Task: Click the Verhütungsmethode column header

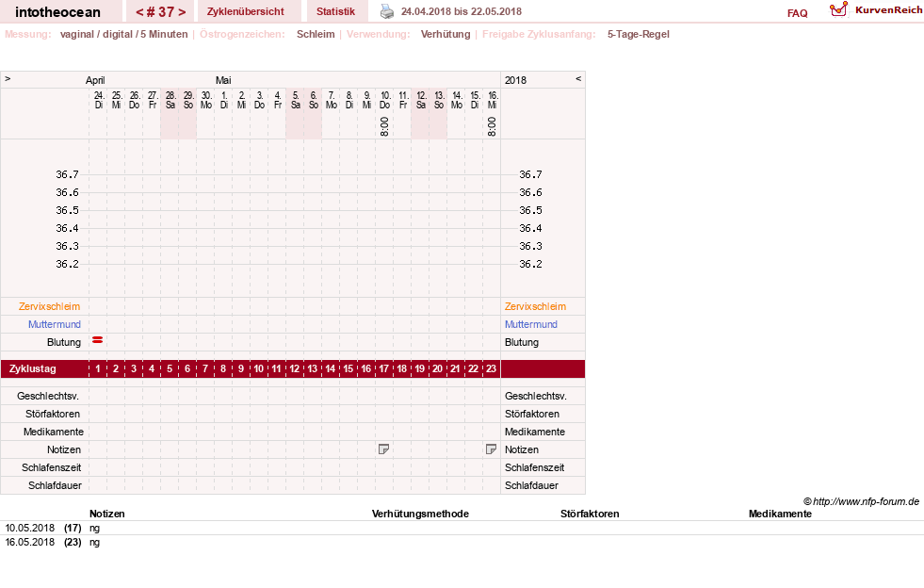Action: click(x=420, y=514)
